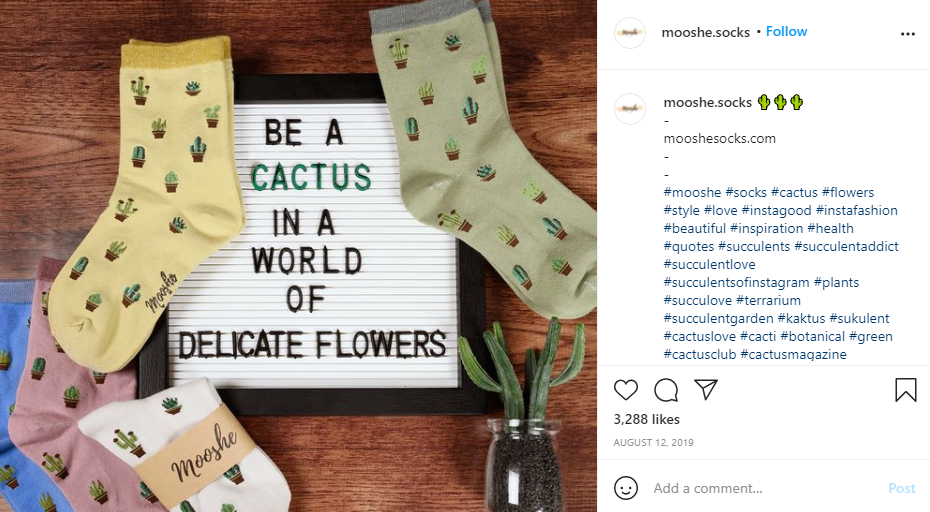Click the cactus socks letterboard photo
The height and width of the screenshot is (512, 930).
point(299,256)
